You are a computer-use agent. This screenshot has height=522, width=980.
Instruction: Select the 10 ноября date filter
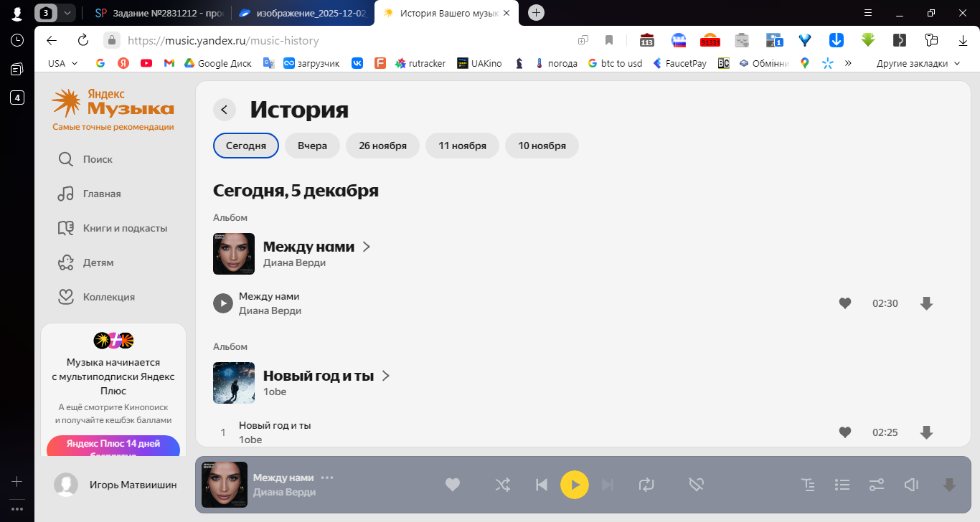point(542,146)
